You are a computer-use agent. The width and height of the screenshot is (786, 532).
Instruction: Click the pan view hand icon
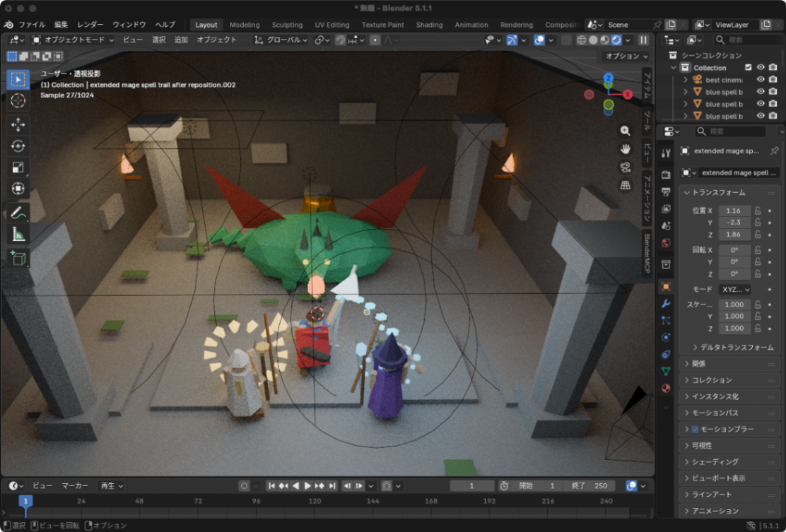click(x=625, y=149)
